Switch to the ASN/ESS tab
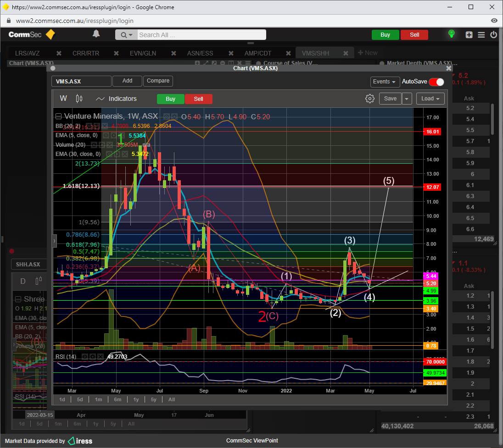503x448 pixels. coord(200,53)
